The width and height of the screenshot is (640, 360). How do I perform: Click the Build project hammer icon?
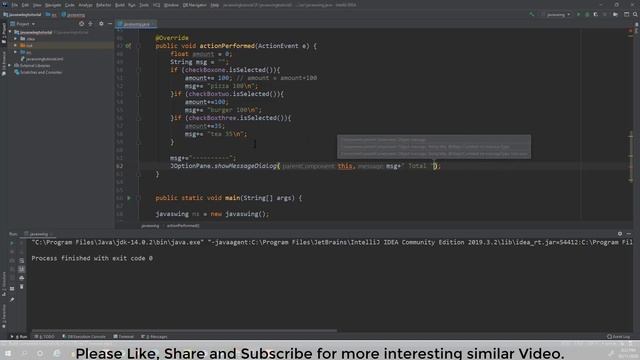click(531, 14)
